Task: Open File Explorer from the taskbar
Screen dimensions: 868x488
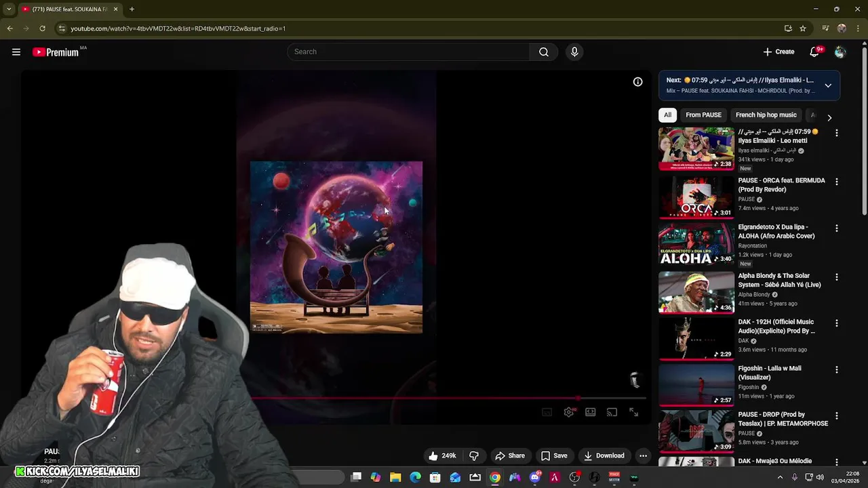Action: [395, 477]
